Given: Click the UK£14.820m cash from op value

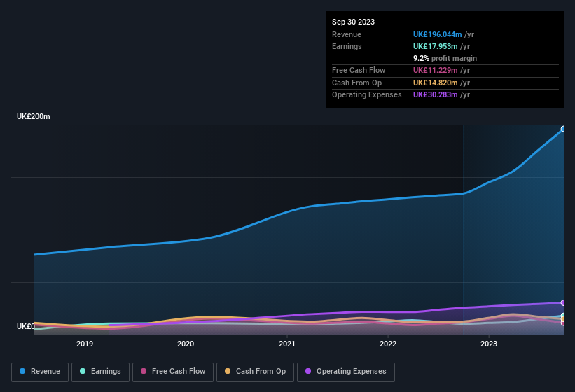Looking at the screenshot, I should click(x=436, y=83).
